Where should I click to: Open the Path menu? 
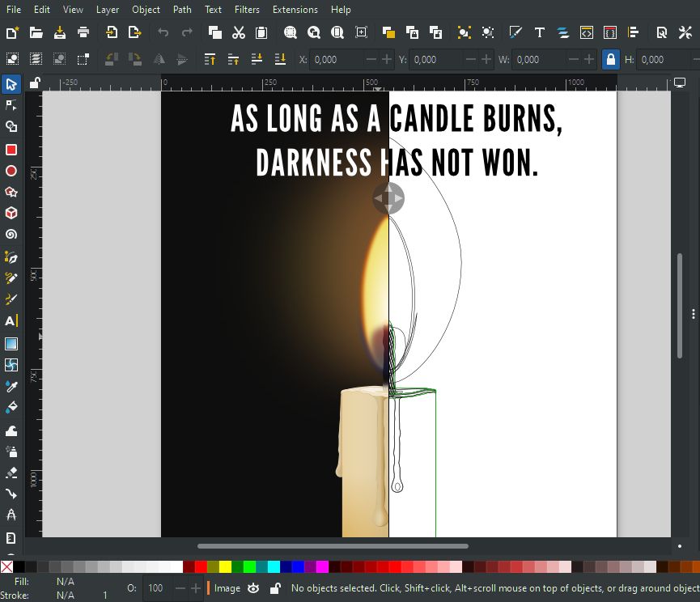tap(182, 10)
